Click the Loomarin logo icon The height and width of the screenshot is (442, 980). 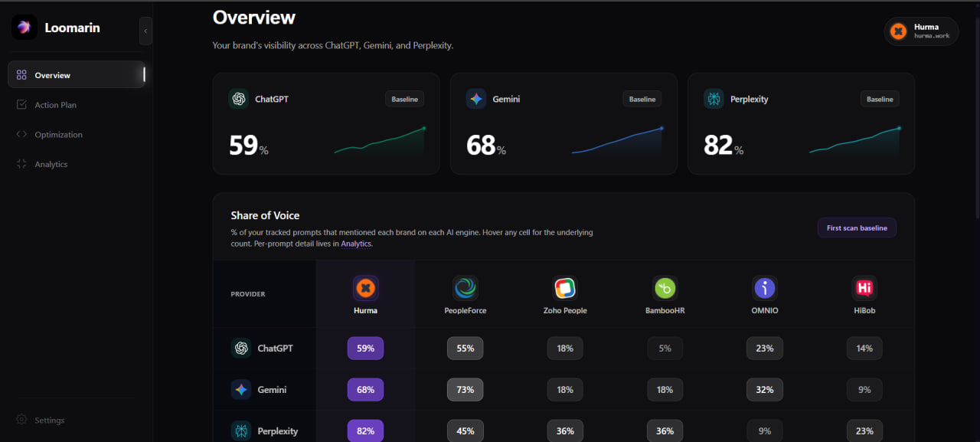pos(24,27)
